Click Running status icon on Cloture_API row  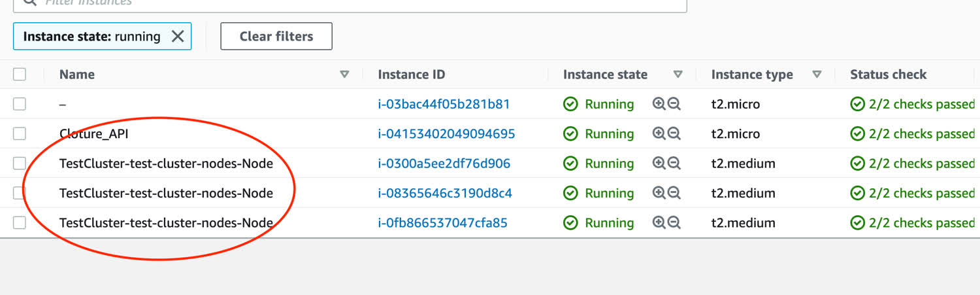click(570, 133)
